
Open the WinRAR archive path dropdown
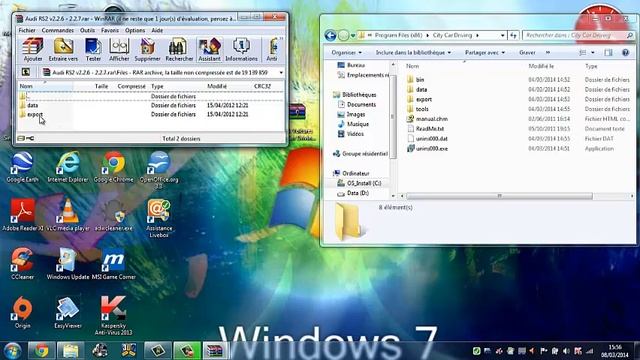[281, 73]
